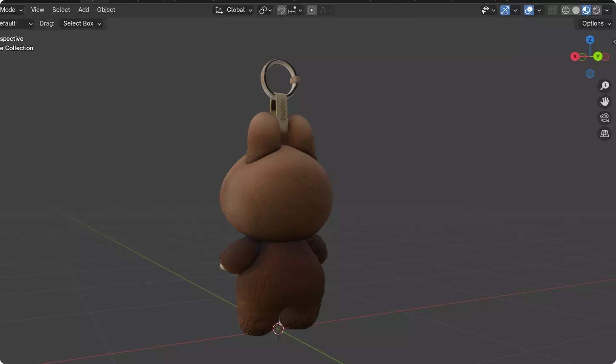Click the Z axis on navigation gizmo
616x364 pixels.
590,40
